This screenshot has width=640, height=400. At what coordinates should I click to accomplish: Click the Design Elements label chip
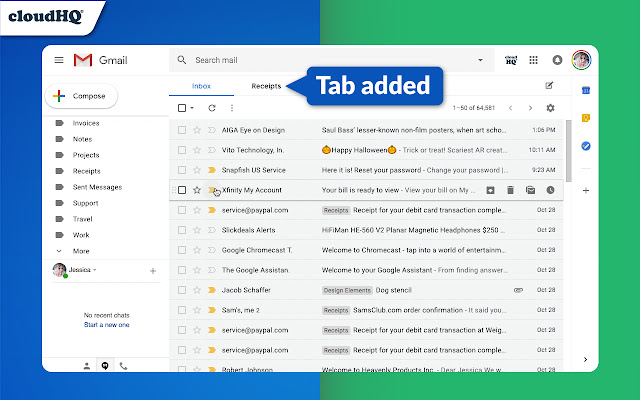click(347, 290)
